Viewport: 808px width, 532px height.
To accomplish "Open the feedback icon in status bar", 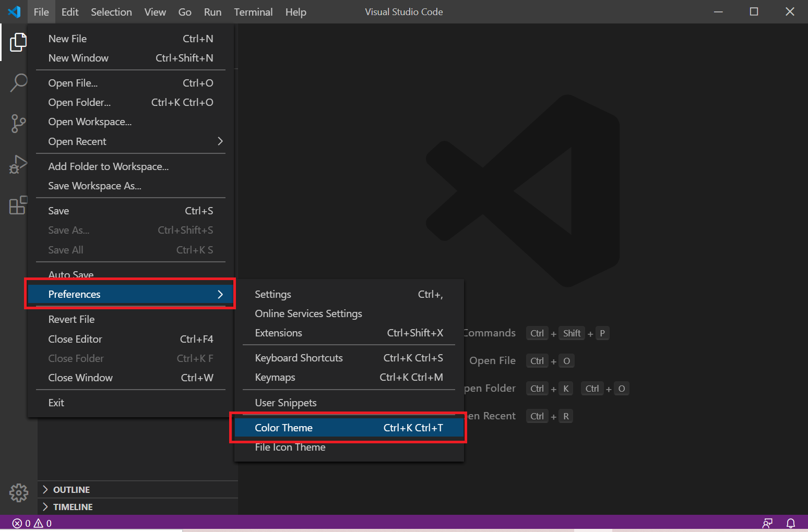I will (x=767, y=523).
